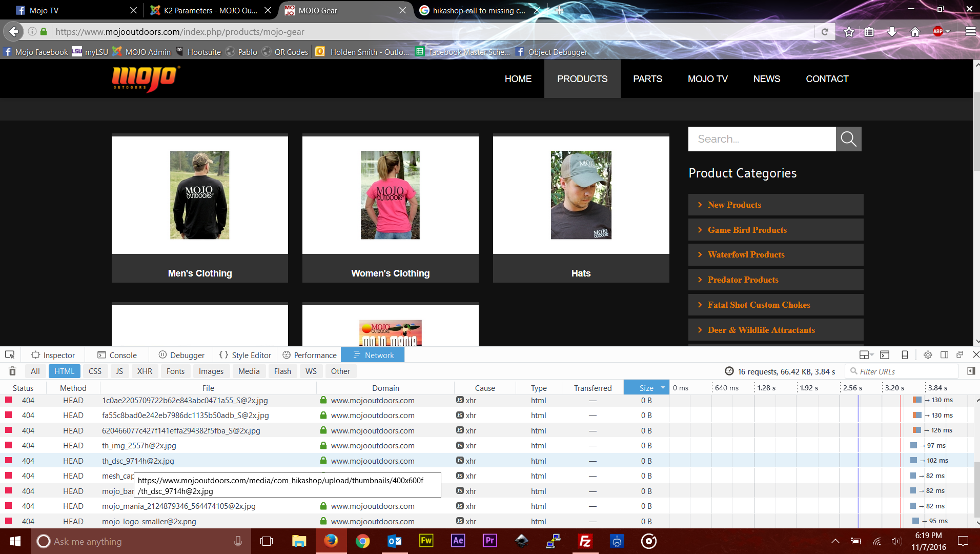Open File Explorer from the taskbar

(299, 541)
